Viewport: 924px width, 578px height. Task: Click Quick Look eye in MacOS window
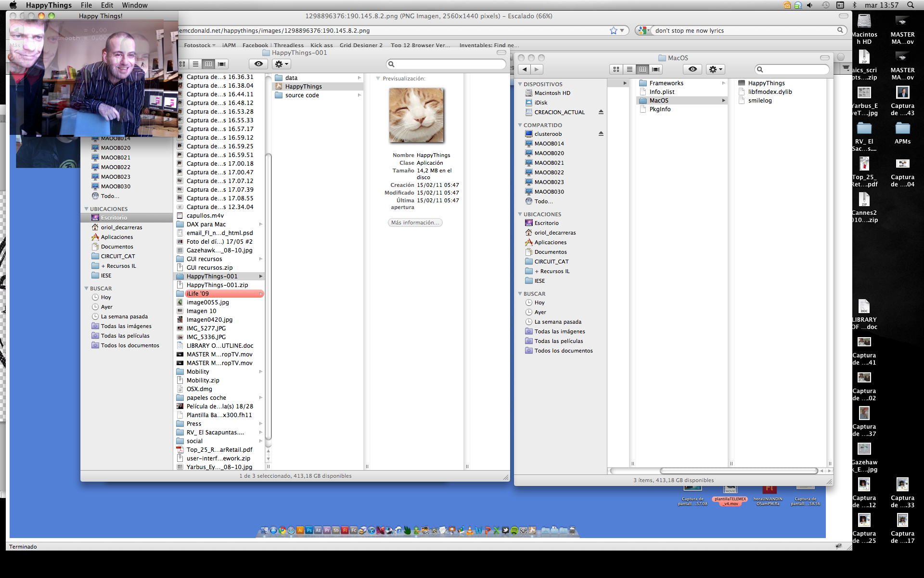click(693, 69)
